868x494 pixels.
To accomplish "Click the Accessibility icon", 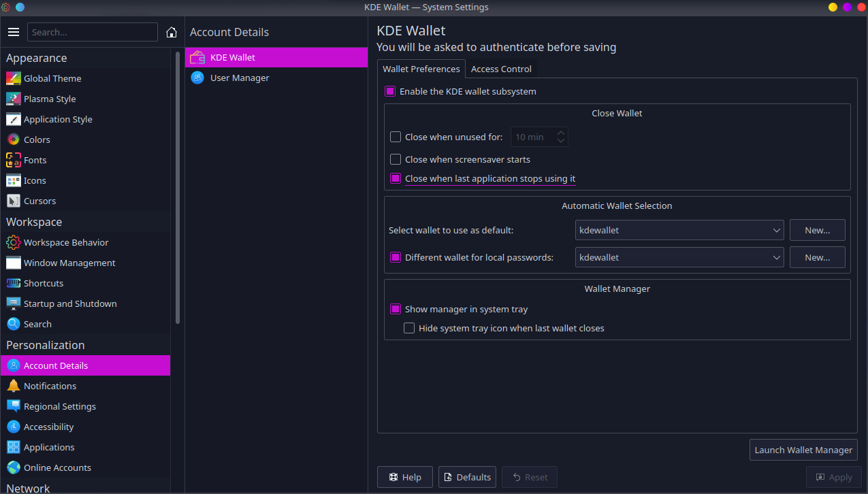I will pyautogui.click(x=14, y=427).
